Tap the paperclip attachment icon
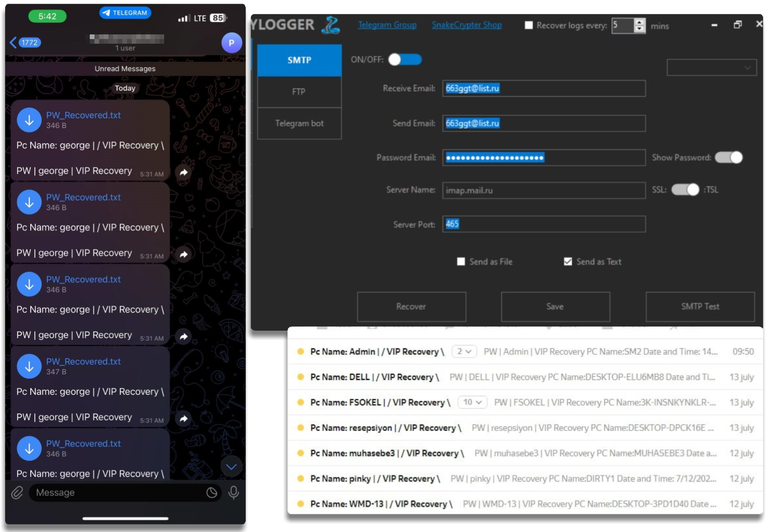 [17, 492]
